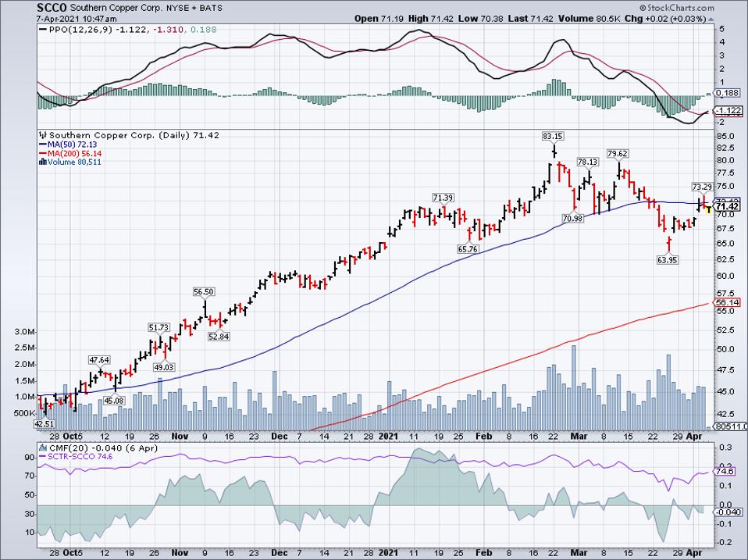This screenshot has height=560, width=748.
Task: Click the black line marker before PPO(12,26,9)
Action: point(42,30)
